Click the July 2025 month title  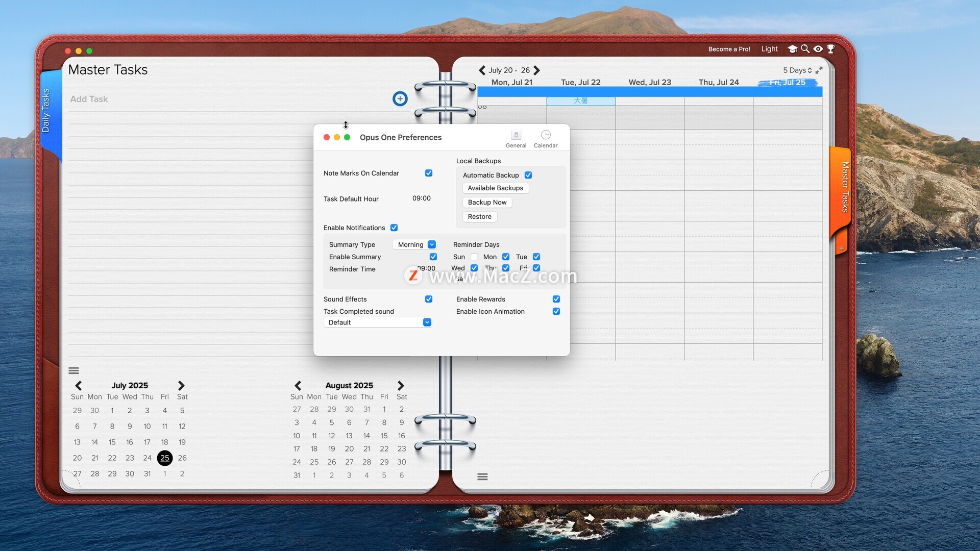[x=130, y=386]
